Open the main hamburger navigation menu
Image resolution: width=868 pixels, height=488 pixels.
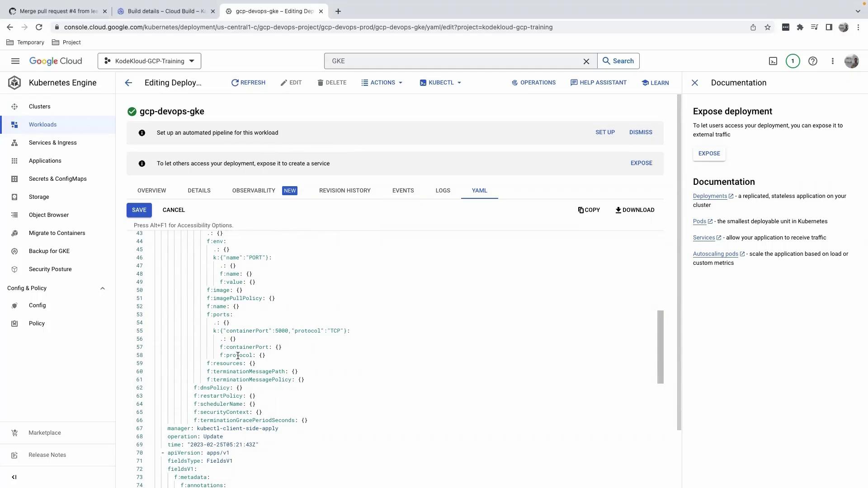[15, 61]
